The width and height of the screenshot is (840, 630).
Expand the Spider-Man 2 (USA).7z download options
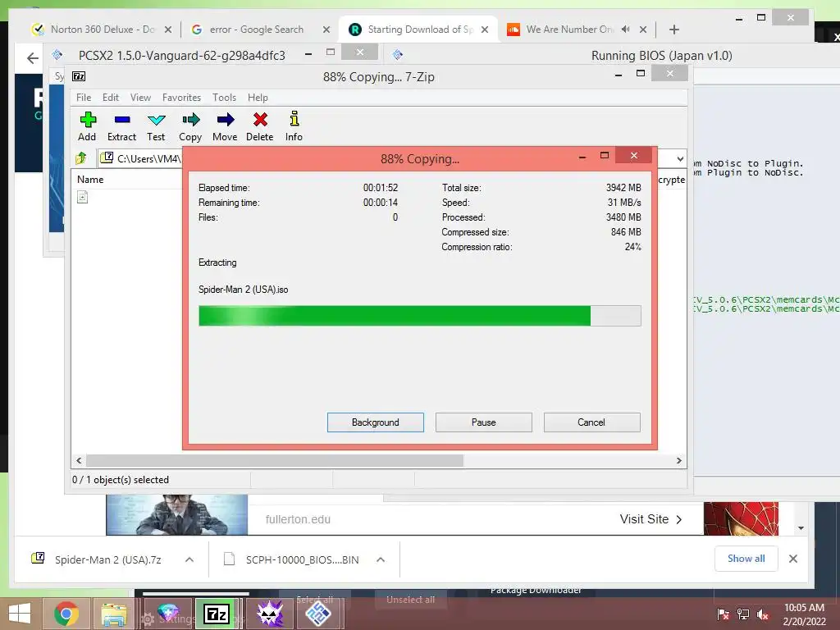(189, 559)
